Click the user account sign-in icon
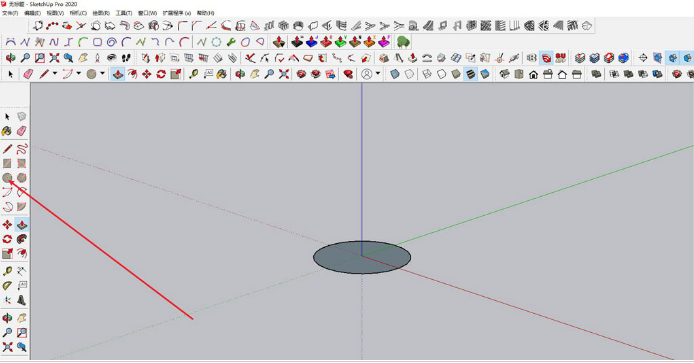 point(366,74)
